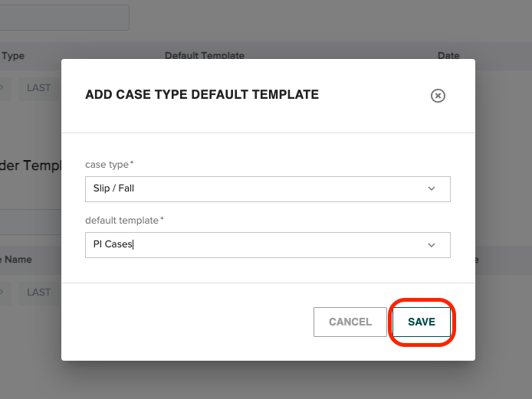Sort by the Date column header
The width and height of the screenshot is (532, 399).
pyautogui.click(x=448, y=56)
